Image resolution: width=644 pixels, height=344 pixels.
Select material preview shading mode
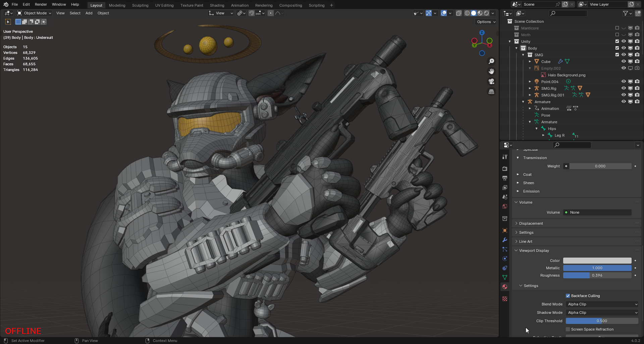click(x=480, y=13)
